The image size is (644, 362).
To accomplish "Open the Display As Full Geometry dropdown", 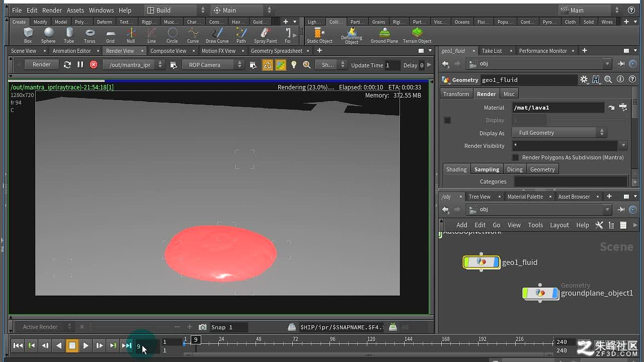I will click(x=559, y=133).
